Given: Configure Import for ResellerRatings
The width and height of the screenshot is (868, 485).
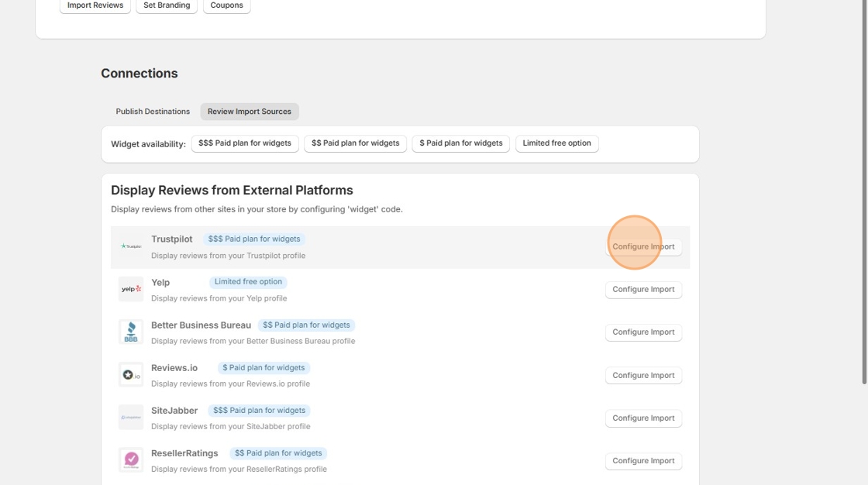Looking at the screenshot, I should (x=643, y=460).
